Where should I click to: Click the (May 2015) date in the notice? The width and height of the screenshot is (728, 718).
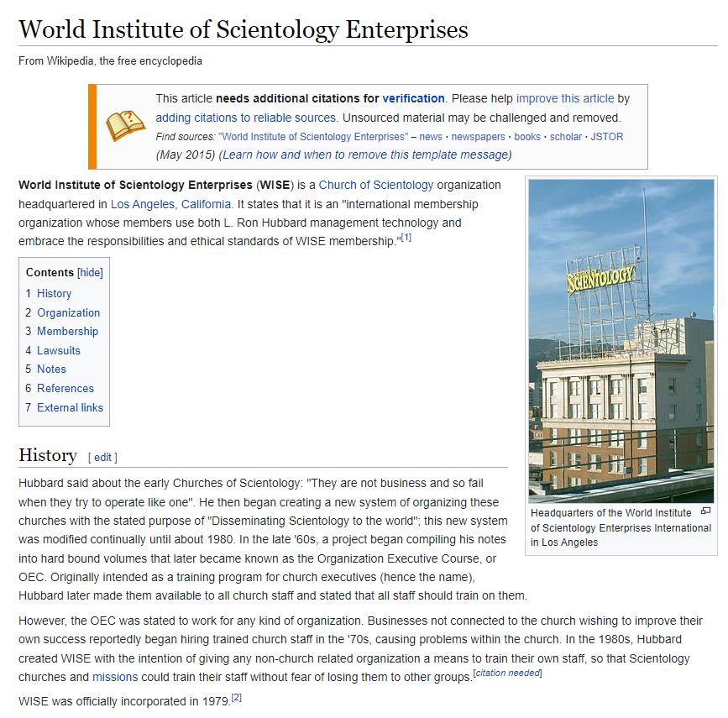click(186, 155)
